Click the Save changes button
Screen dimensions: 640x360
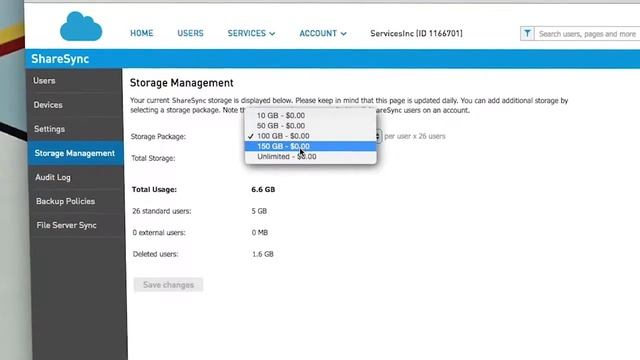(168, 285)
